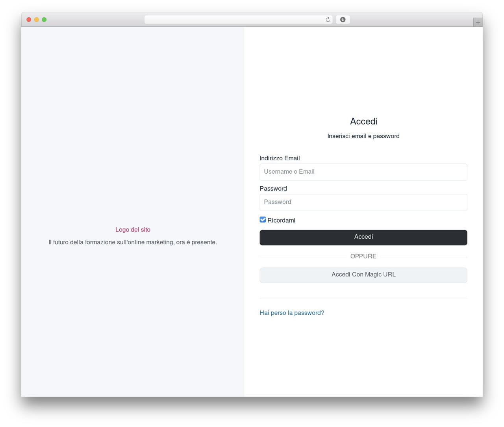
Task: Click the Indirizzo Email label
Action: click(280, 158)
